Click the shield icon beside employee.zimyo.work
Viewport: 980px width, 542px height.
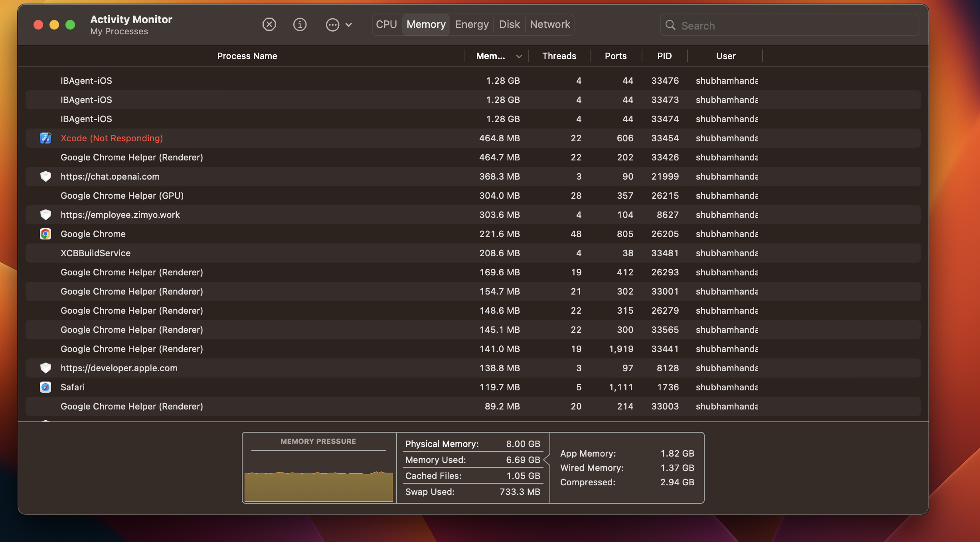tap(45, 214)
